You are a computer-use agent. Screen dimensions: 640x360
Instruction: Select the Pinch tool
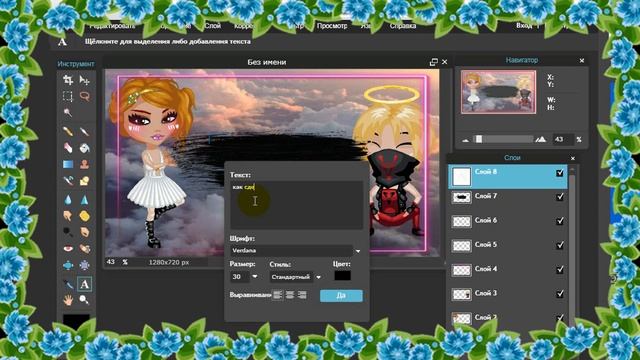pyautogui.click(x=84, y=265)
